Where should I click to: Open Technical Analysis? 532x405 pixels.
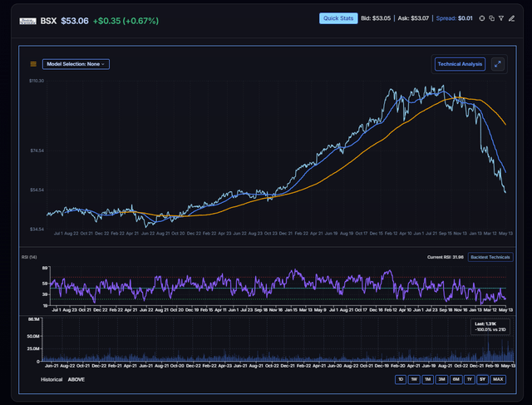(x=460, y=64)
